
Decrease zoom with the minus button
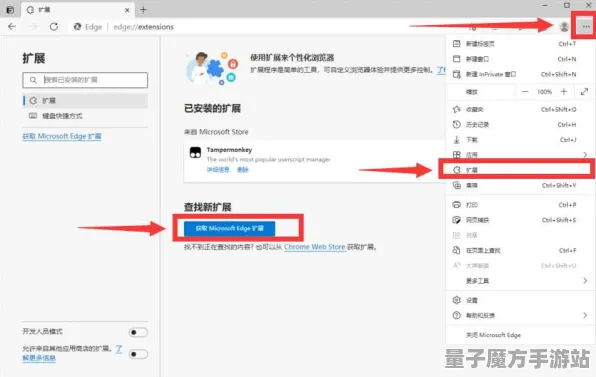pos(525,92)
